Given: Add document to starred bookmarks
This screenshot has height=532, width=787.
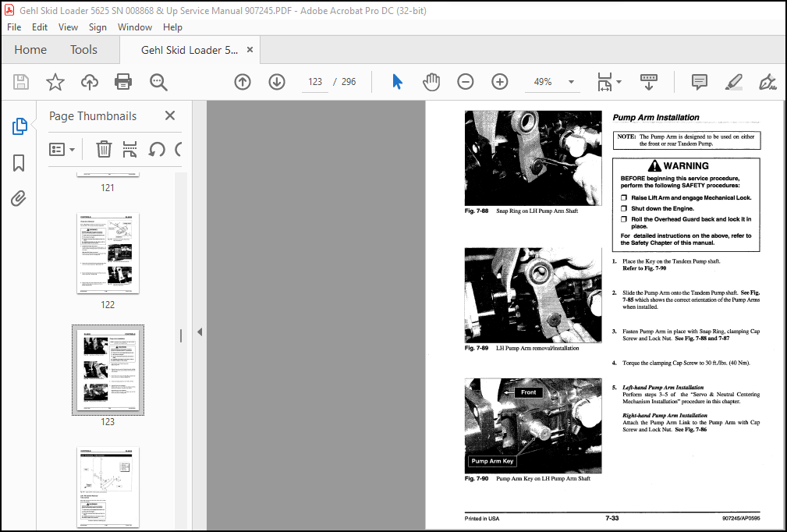Looking at the screenshot, I should [x=55, y=82].
